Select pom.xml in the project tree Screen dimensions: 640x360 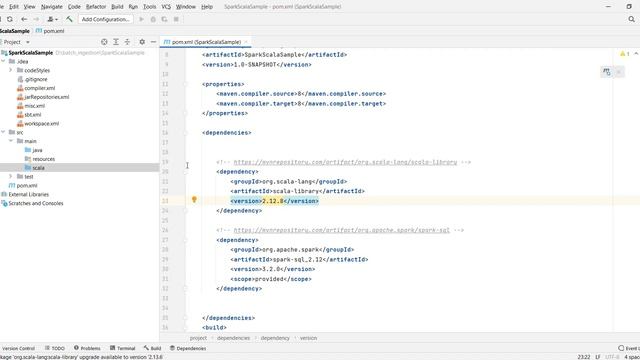(x=27, y=186)
